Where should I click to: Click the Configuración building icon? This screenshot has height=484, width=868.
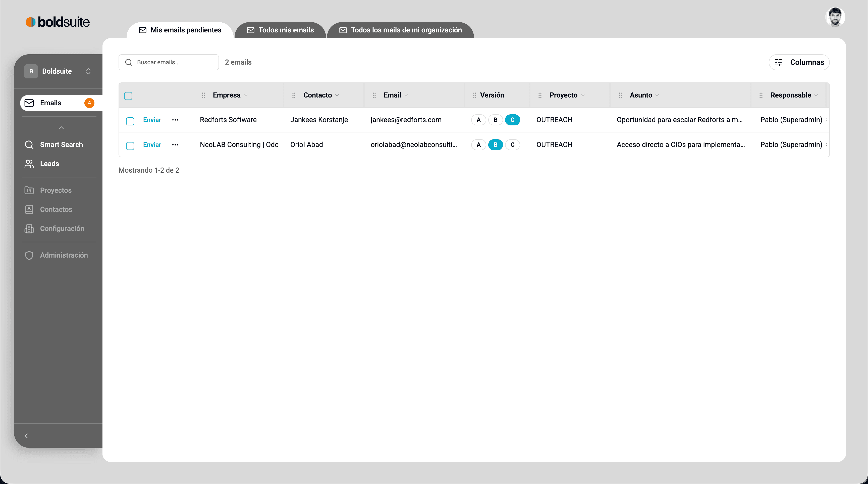tap(29, 228)
